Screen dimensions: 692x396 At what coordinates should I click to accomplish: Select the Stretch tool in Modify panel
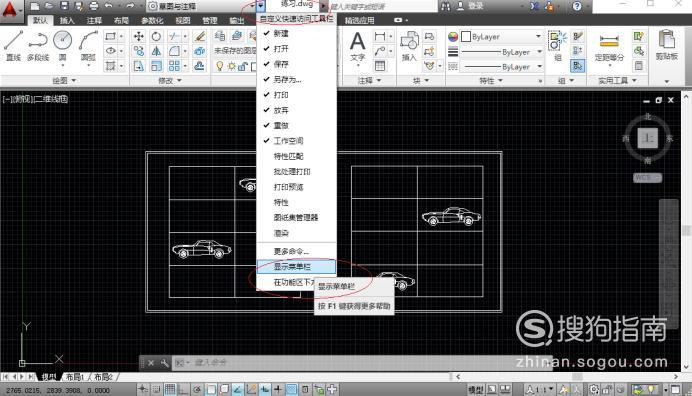(139, 66)
